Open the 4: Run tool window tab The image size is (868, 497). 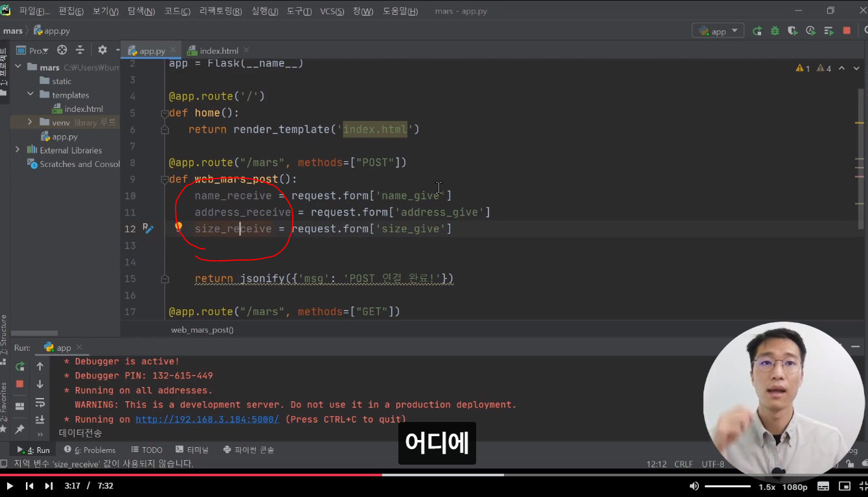[34, 450]
